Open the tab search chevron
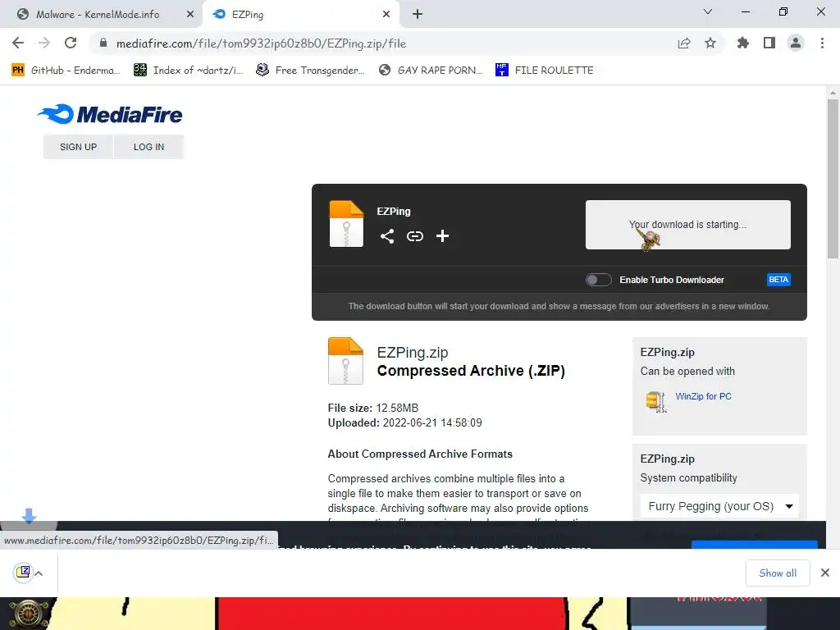The image size is (840, 630). 708,11
